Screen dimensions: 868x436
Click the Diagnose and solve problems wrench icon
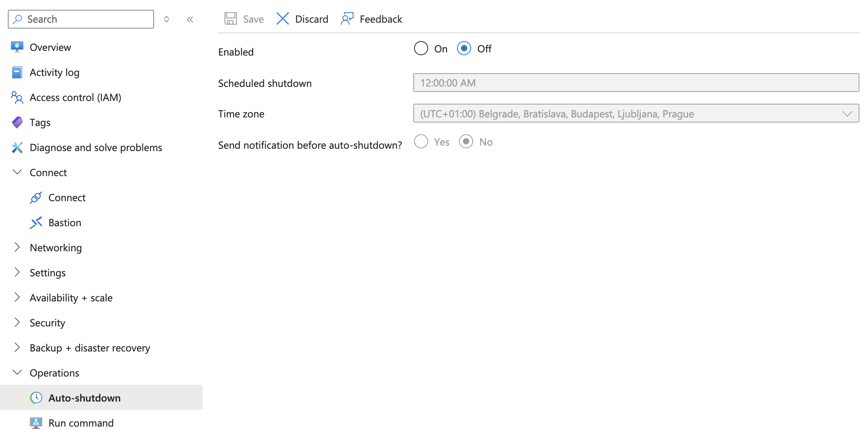click(17, 148)
